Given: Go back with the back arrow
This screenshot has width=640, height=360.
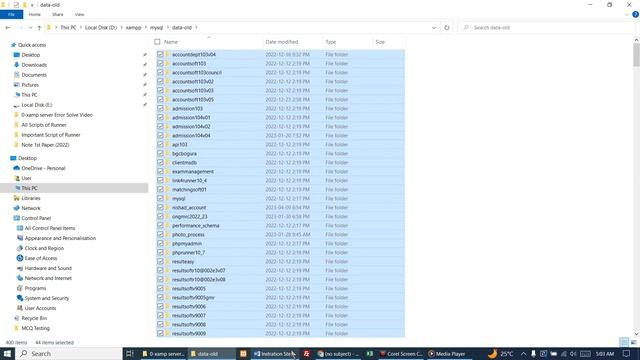Looking at the screenshot, I should 8,28.
